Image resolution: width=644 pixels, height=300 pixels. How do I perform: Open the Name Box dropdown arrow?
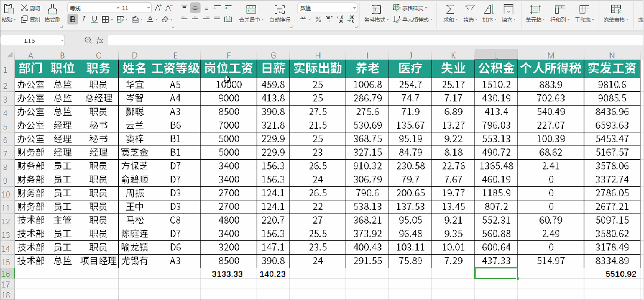click(62, 40)
